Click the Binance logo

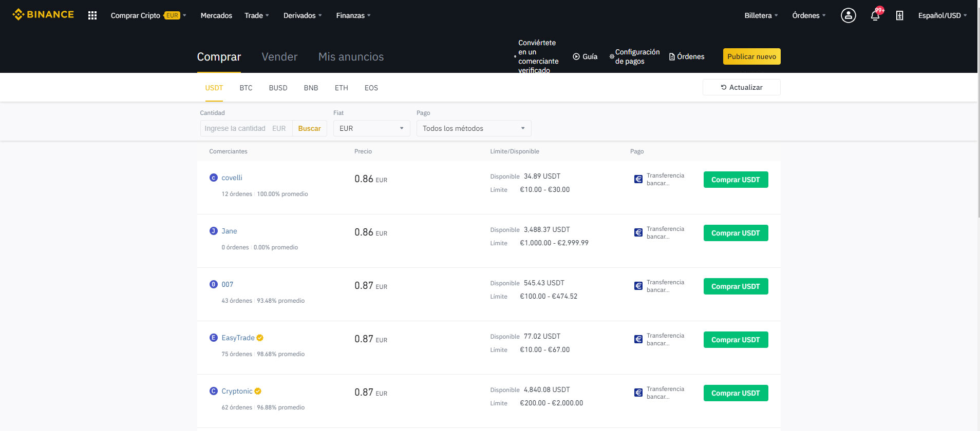coord(43,15)
